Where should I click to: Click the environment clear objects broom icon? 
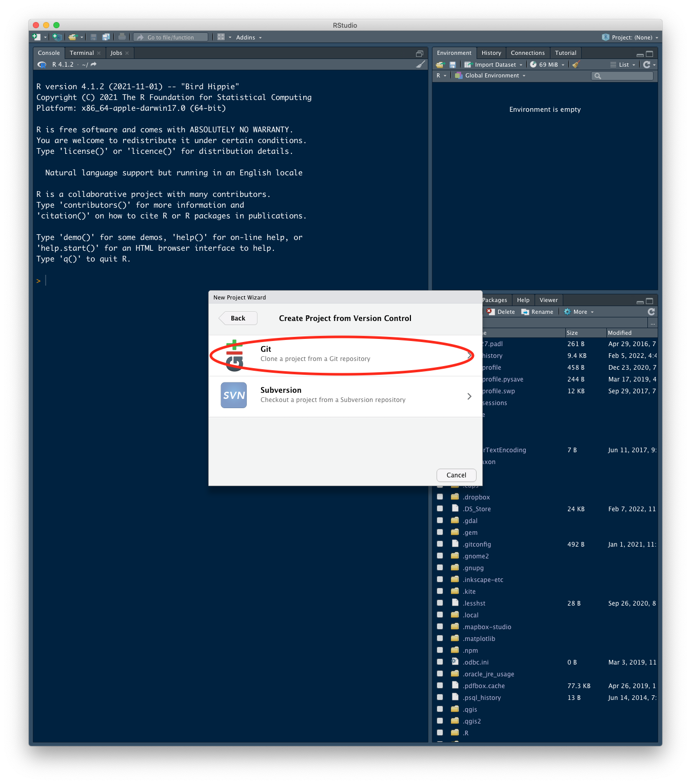pyautogui.click(x=576, y=65)
